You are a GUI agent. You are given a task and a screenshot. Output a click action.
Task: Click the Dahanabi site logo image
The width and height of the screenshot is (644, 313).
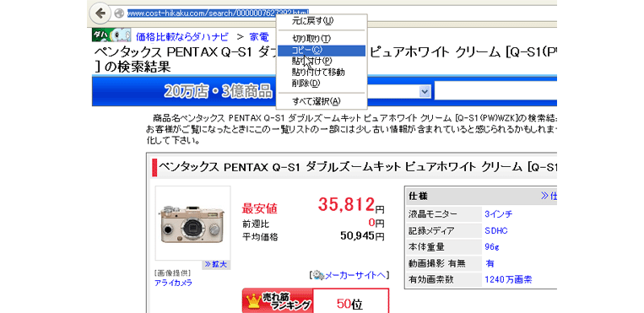(111, 35)
